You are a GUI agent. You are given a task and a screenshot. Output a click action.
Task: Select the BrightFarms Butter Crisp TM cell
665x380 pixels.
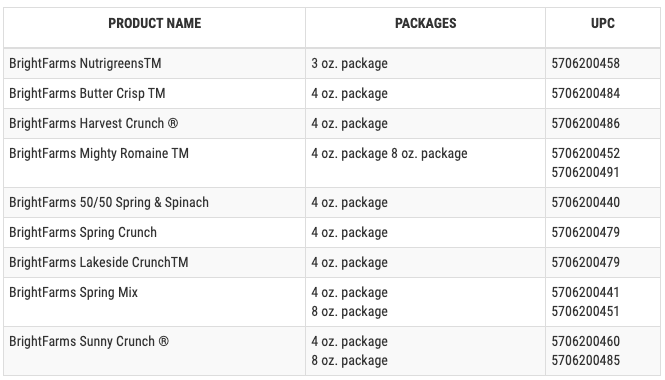(154, 93)
